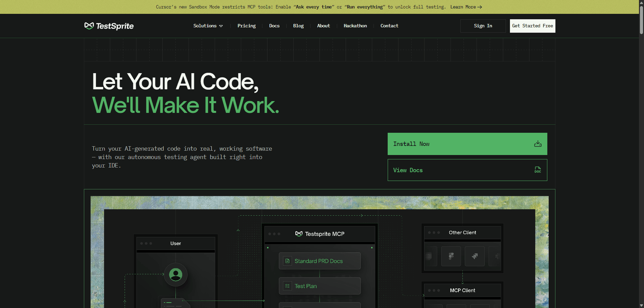Click the TestSprite logo in the header
Screen dimensions: 644x308
pos(109,26)
